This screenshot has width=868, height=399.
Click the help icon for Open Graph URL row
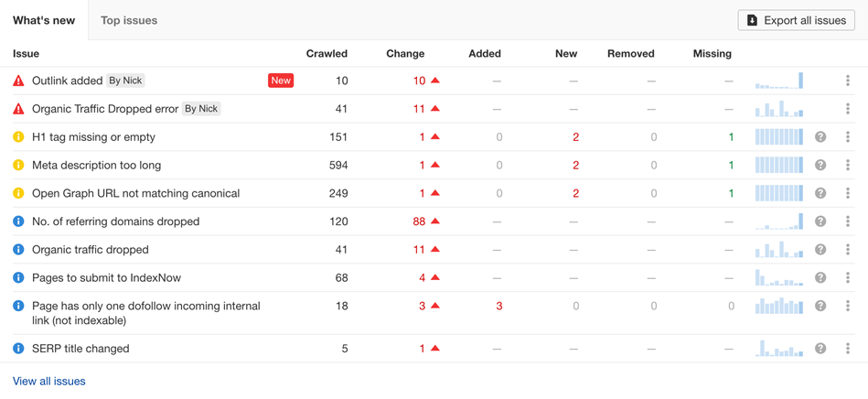(x=820, y=193)
